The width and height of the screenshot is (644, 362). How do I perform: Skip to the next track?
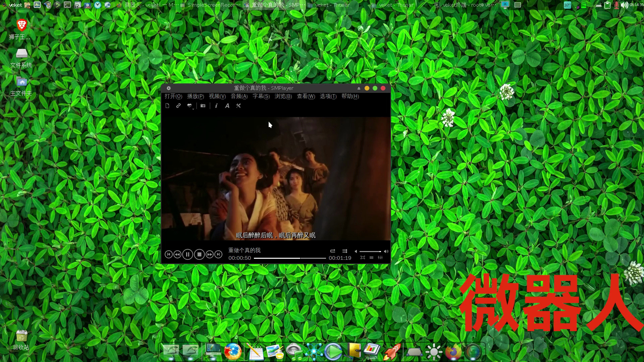coord(218,254)
